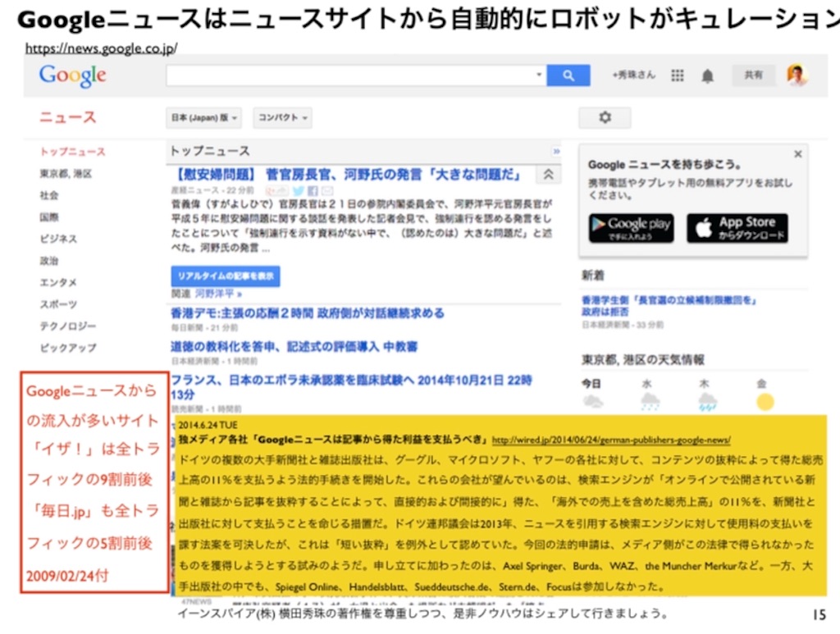
Task: Select 東京都, 港区 in the sidebar
Action: [x=66, y=174]
